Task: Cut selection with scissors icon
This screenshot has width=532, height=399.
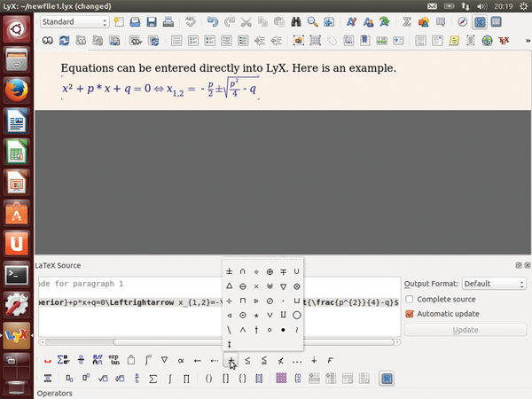Action: pyautogui.click(x=246, y=22)
